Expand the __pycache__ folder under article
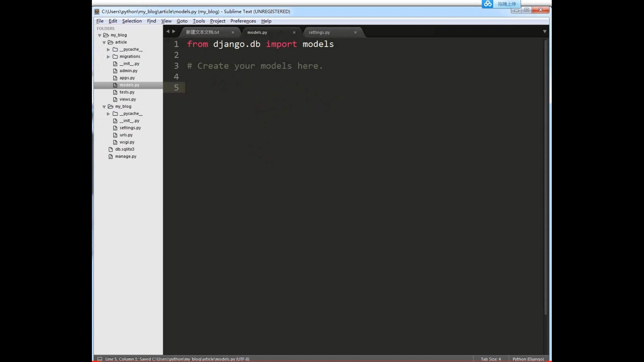644x362 pixels. click(x=108, y=50)
